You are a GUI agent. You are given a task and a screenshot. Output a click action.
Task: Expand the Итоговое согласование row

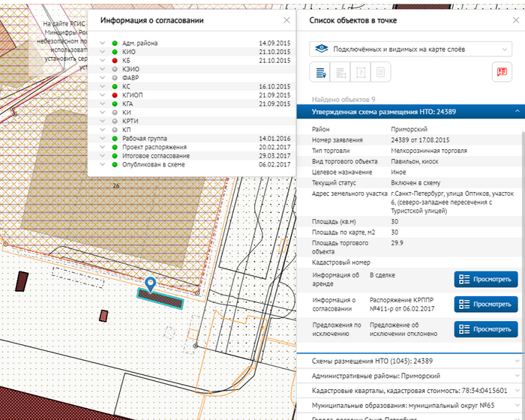coord(101,156)
